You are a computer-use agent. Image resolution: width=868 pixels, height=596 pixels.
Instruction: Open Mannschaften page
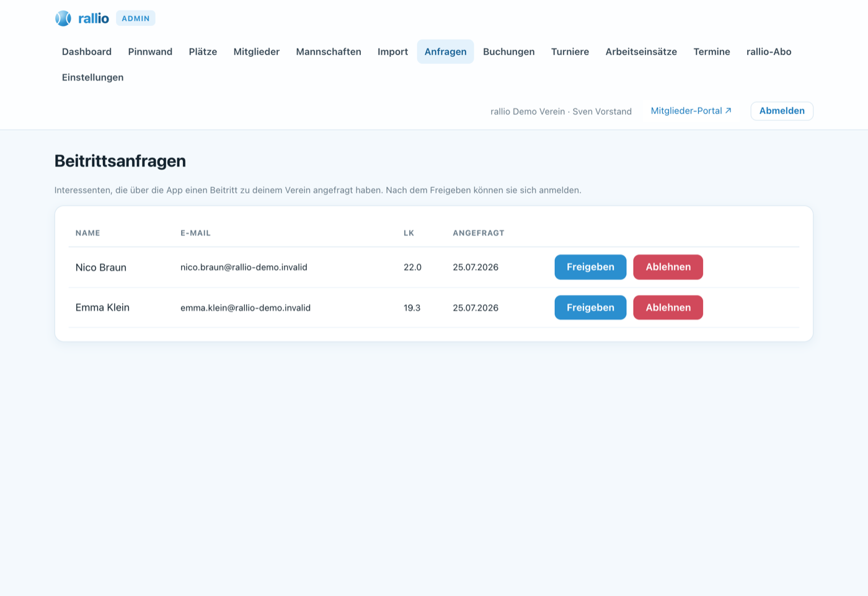[329, 52]
